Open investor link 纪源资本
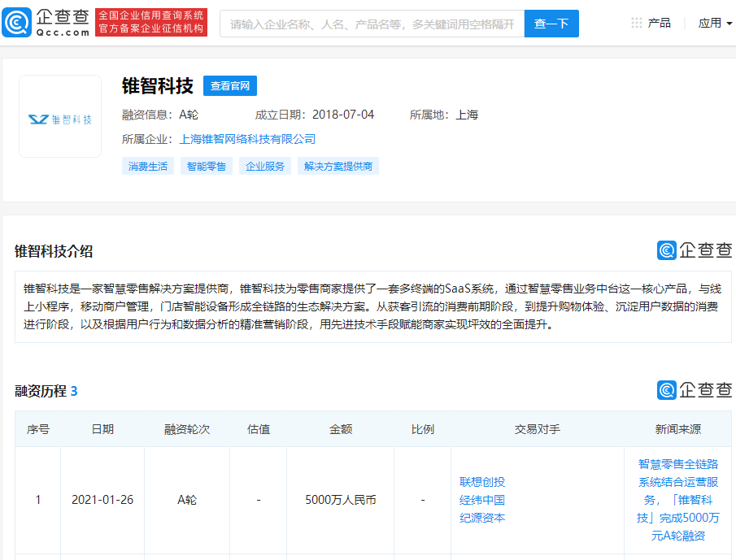 [x=482, y=518]
